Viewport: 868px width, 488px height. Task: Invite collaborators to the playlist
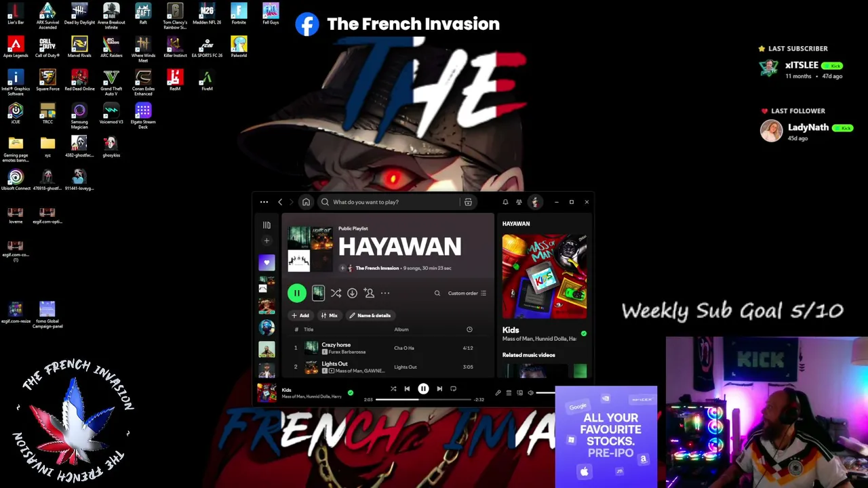(x=369, y=293)
